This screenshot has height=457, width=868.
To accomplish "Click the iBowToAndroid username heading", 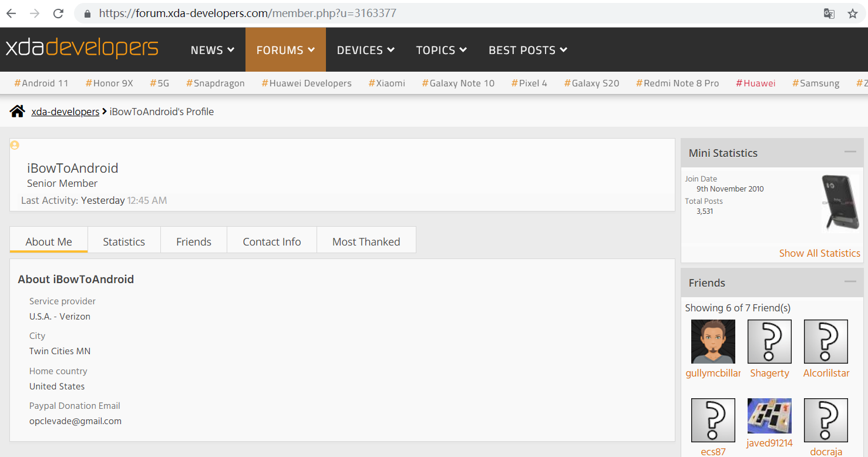I will point(73,168).
